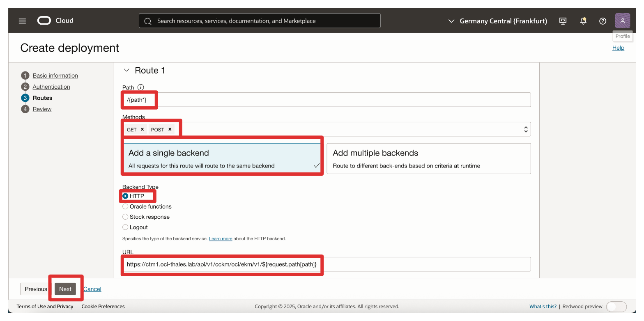Open the Profile avatar menu

[622, 21]
